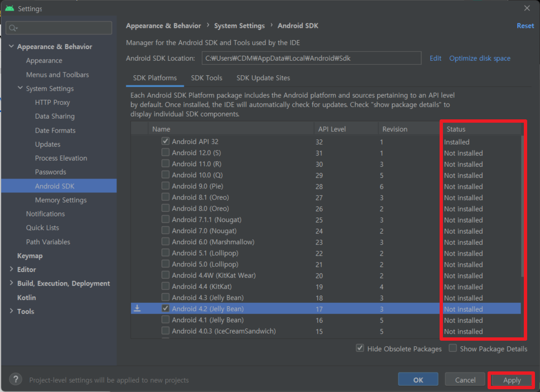Select Path Variables settings
This screenshot has width=540, height=392.
pos(48,241)
